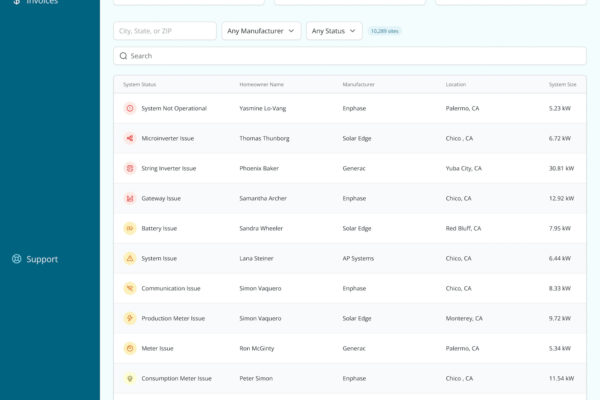This screenshot has width=600, height=400.
Task: Click the System Not Operational label
Action: tap(174, 108)
